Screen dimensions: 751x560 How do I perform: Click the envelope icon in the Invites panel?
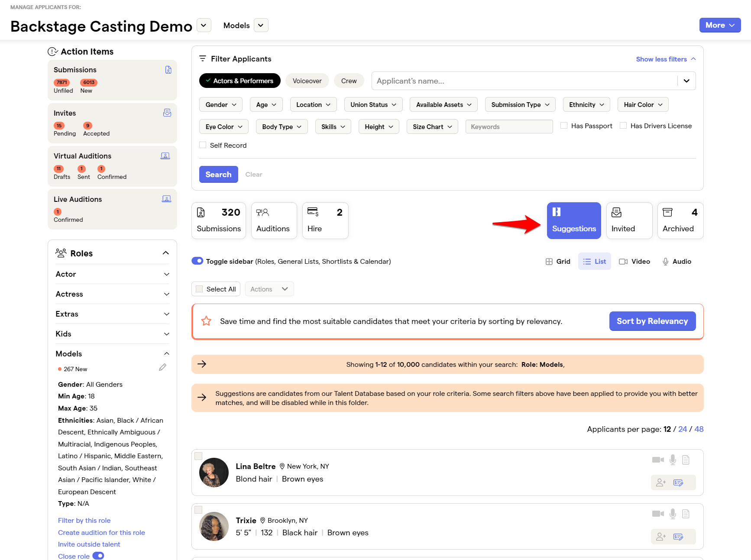pos(167,113)
